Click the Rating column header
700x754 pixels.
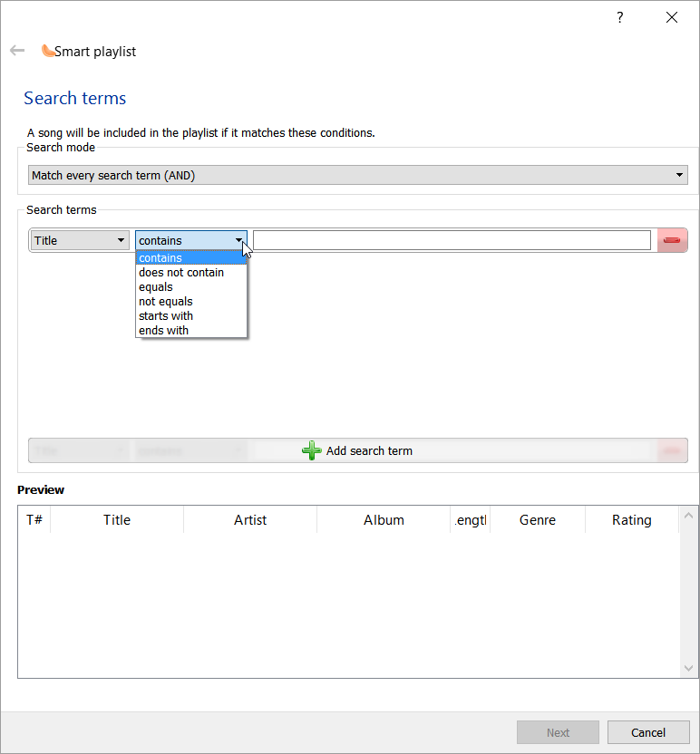tap(631, 519)
